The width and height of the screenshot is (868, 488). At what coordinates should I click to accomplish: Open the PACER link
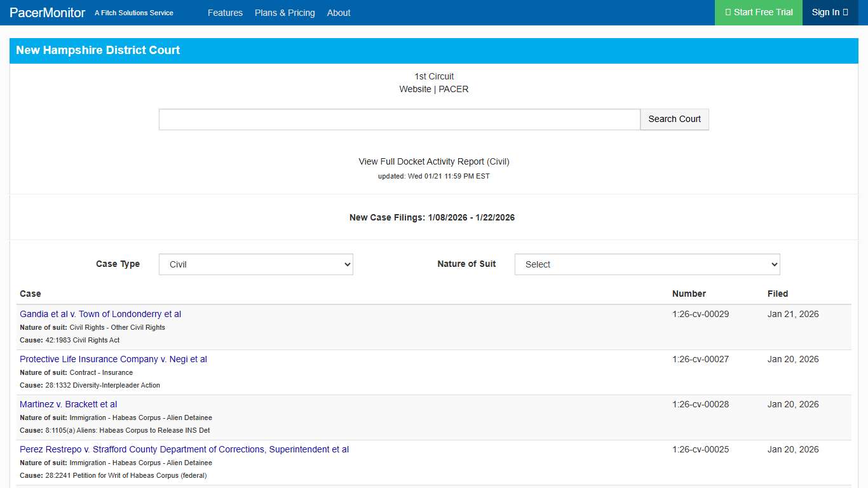point(453,89)
